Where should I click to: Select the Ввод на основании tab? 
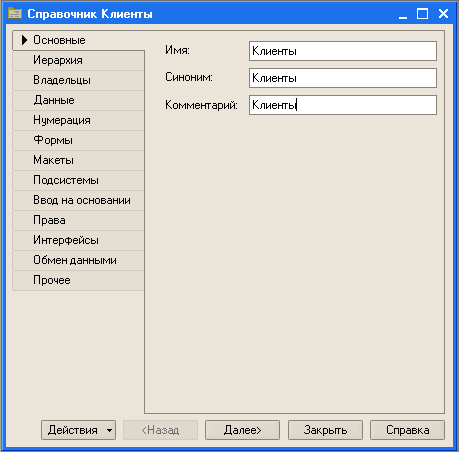pyautogui.click(x=79, y=200)
